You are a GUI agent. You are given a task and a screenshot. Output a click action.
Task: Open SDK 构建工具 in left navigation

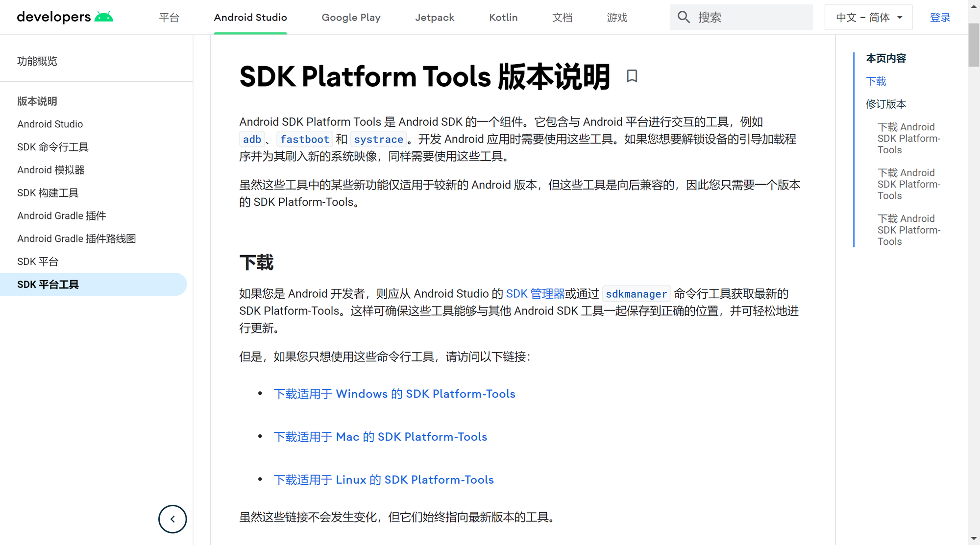48,193
